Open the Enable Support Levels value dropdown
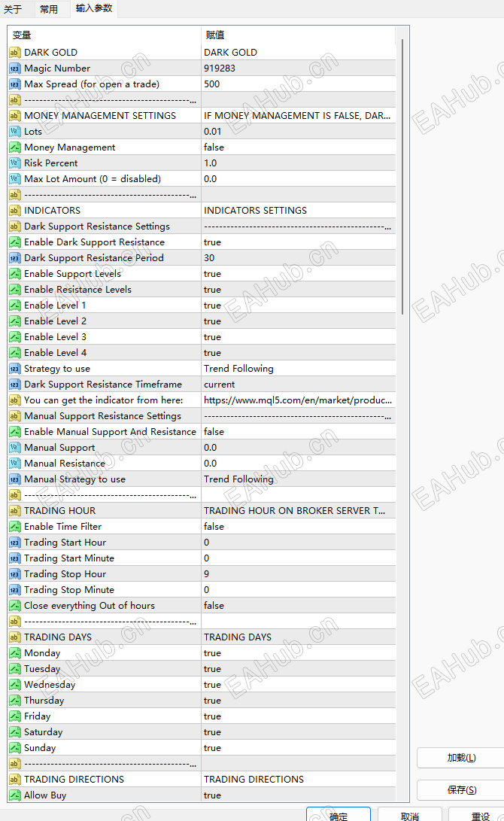The height and width of the screenshot is (821, 504). click(299, 273)
